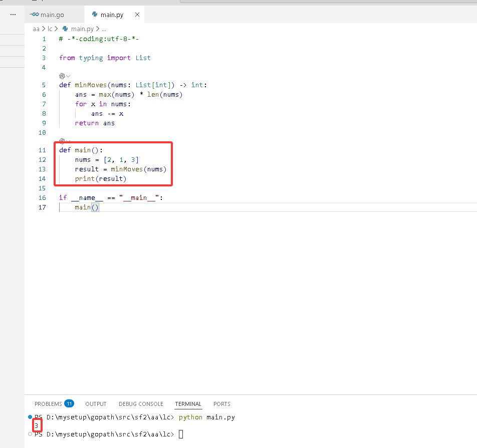This screenshot has height=448, width=477.
Task: Open the code action icon above minMoves
Action: pos(62,76)
